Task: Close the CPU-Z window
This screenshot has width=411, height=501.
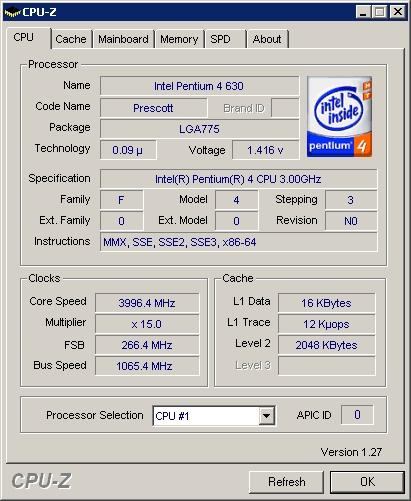Action: click(x=397, y=12)
